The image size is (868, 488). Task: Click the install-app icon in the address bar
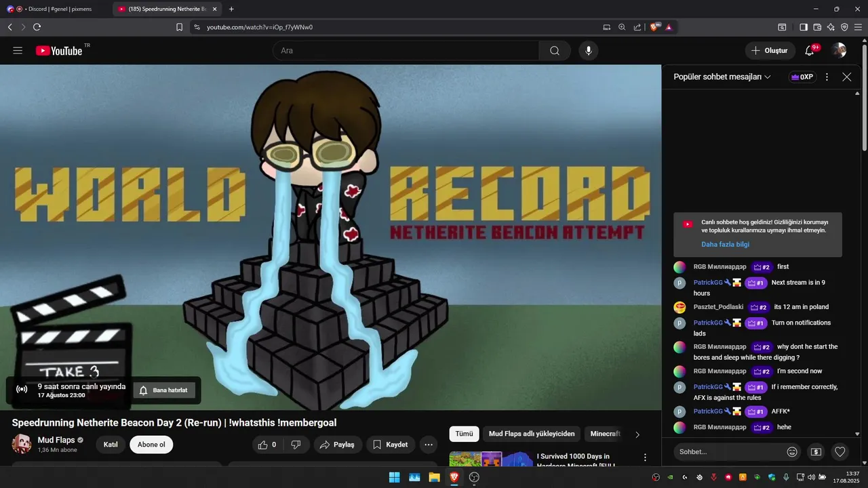coord(607,27)
